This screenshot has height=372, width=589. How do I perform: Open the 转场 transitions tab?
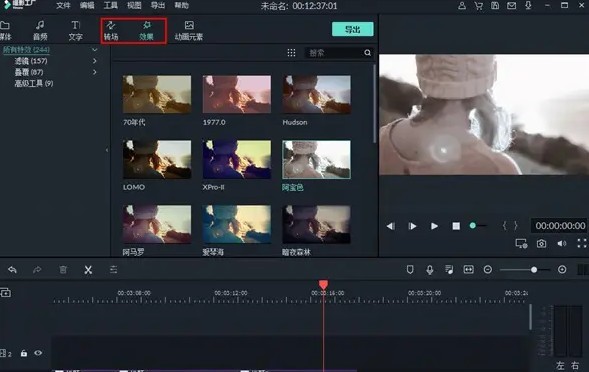111,30
